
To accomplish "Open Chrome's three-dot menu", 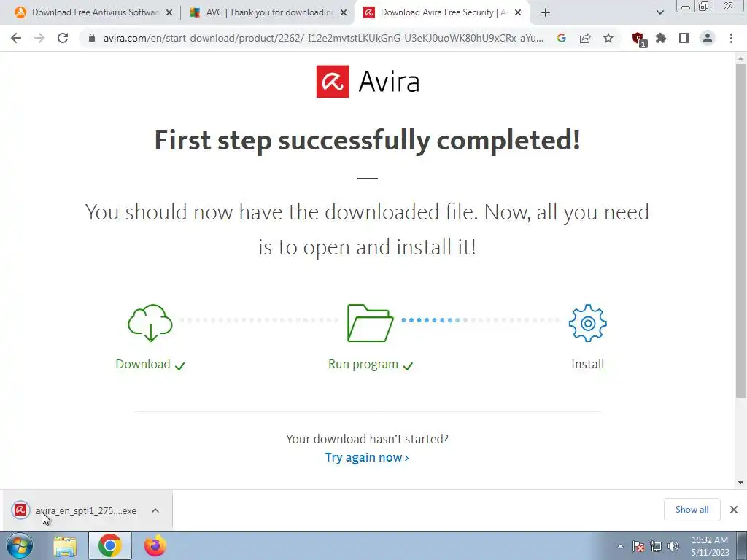I will [x=731, y=38].
